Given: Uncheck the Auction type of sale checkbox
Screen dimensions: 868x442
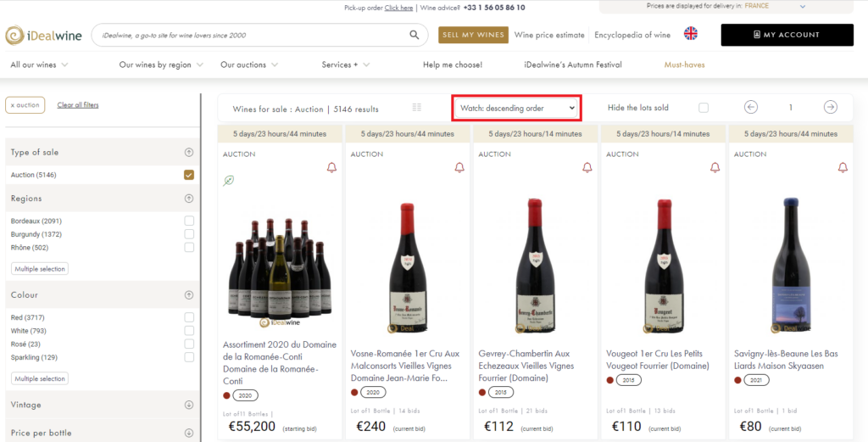Looking at the screenshot, I should (189, 175).
